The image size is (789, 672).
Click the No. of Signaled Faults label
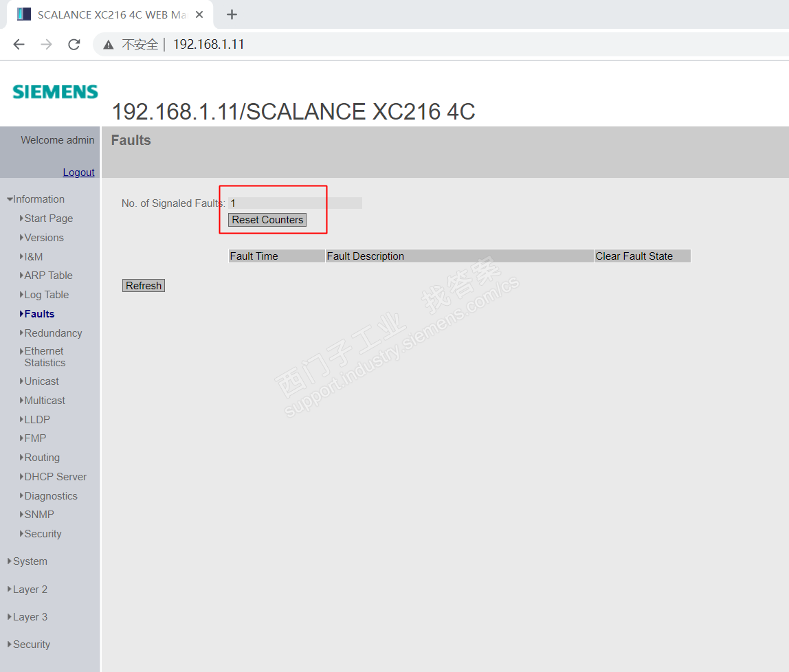[173, 203]
